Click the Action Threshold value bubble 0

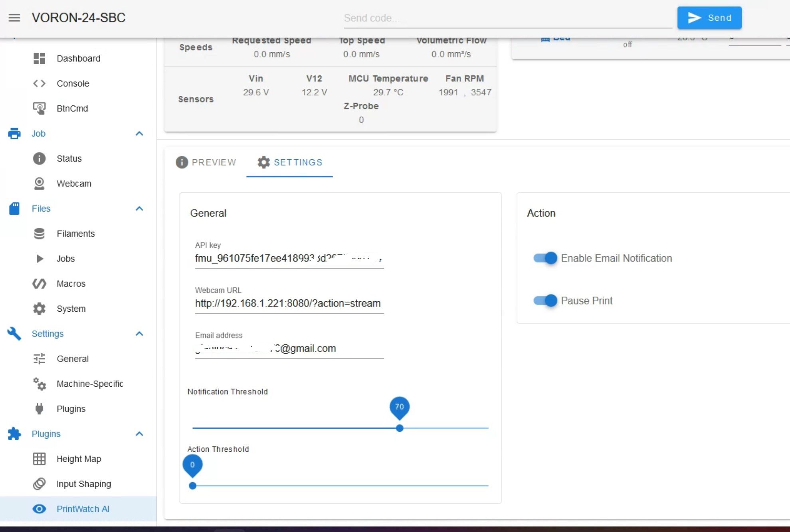[192, 465]
